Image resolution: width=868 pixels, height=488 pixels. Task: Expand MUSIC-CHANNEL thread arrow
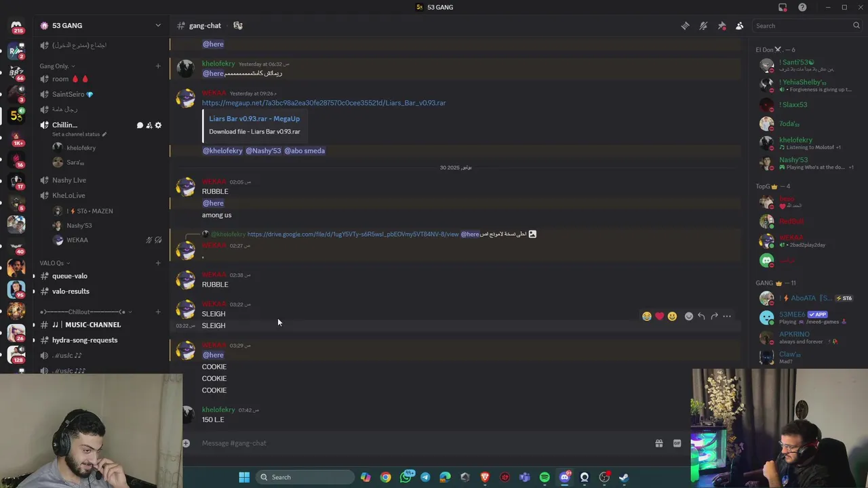point(33,325)
